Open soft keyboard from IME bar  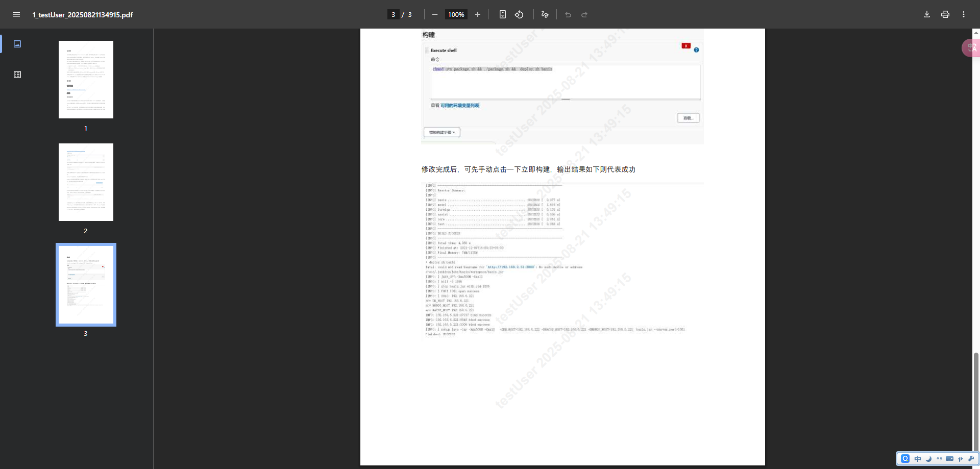(949, 458)
